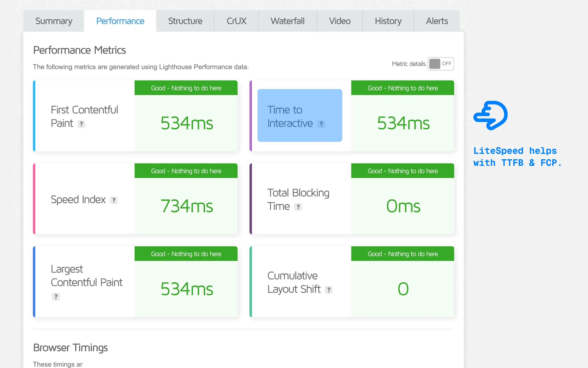
Task: Open the Summary tab
Action: (x=54, y=21)
